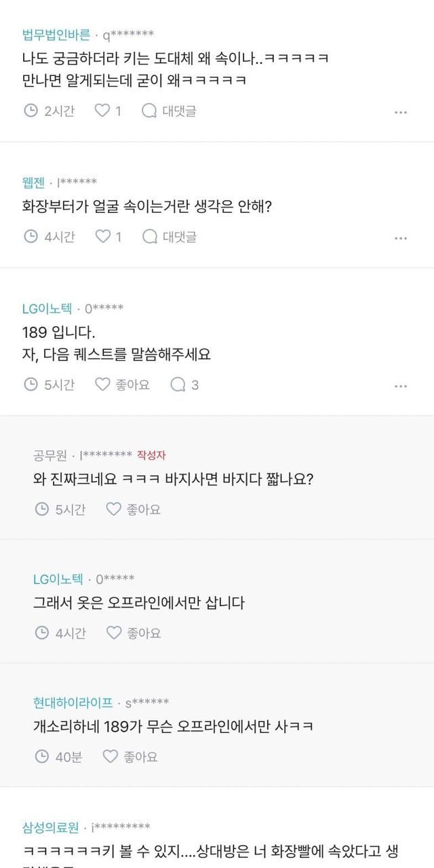Open more options for 법무법인바른 comment
Viewport: 434px width, 868px height.
pos(401,112)
